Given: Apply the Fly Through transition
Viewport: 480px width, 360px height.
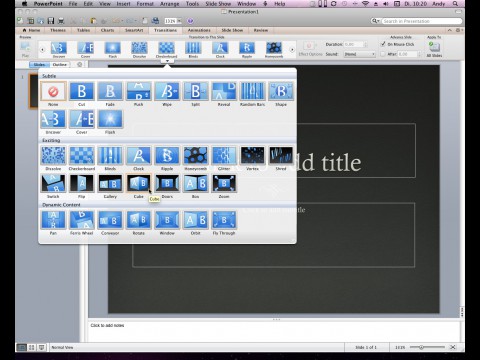Looking at the screenshot, I should (x=224, y=220).
